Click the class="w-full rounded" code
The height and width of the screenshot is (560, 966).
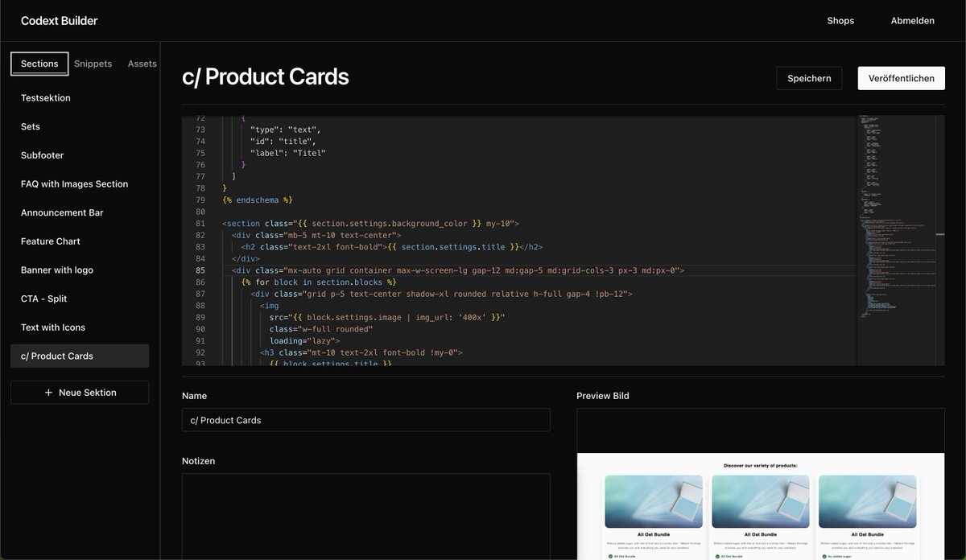tap(321, 330)
